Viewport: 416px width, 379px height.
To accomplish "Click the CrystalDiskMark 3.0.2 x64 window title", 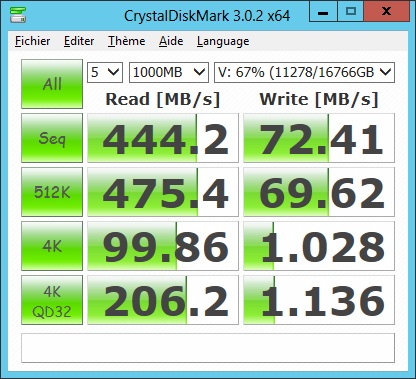I will [207, 16].
